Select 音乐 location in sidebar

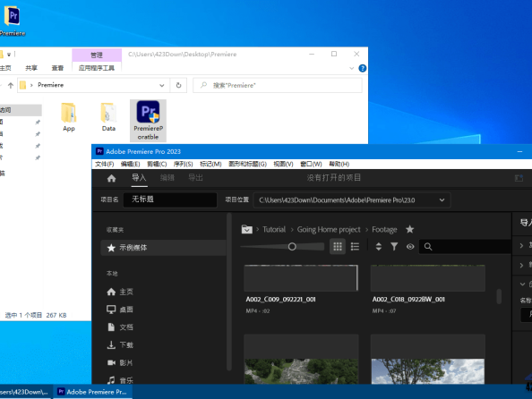[x=120, y=380]
